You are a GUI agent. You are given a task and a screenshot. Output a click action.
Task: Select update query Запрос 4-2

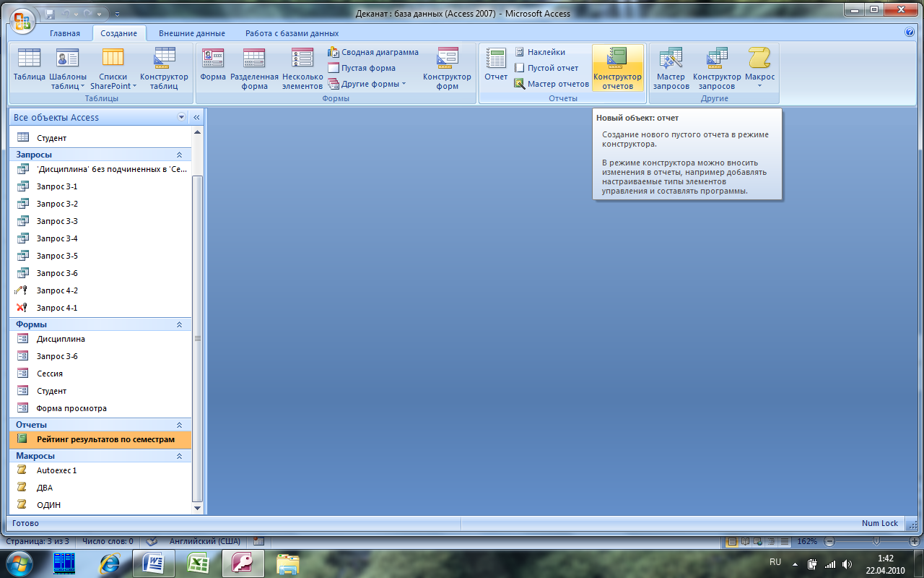coord(100,290)
